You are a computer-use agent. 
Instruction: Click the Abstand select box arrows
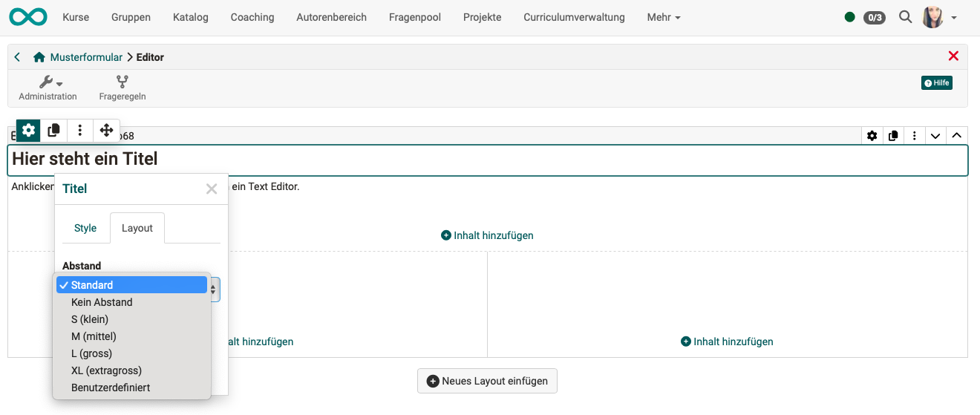pos(215,289)
